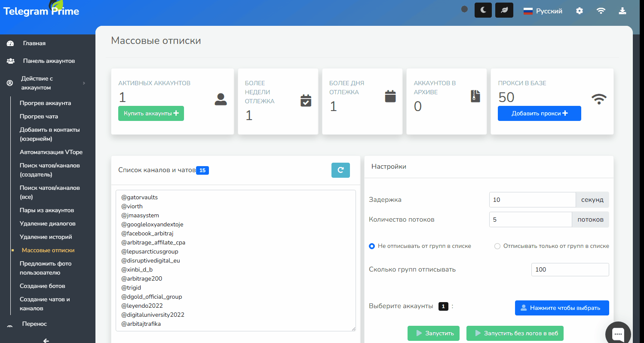
Task: Click @gatorvaults in the list
Action: [140, 197]
